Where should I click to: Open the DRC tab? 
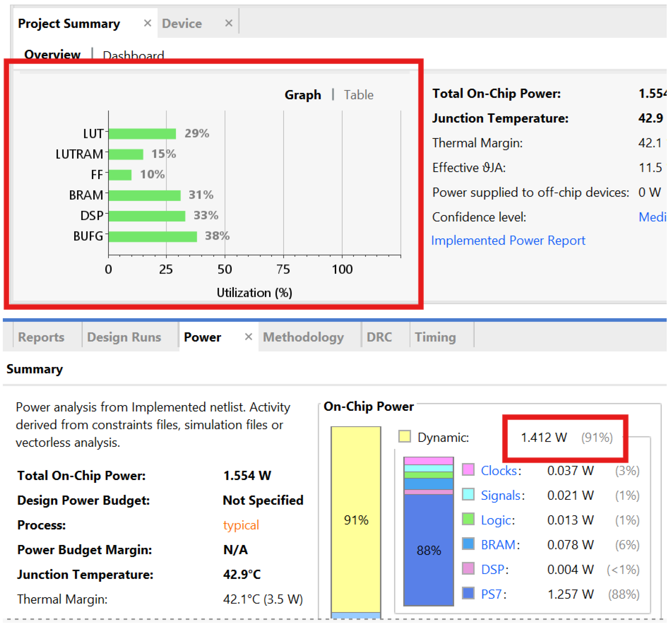coord(379,337)
